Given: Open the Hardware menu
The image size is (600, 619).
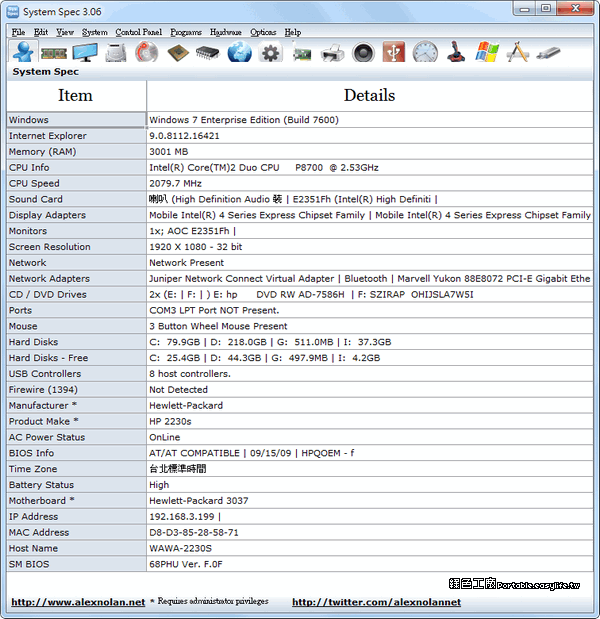Looking at the screenshot, I should click(x=226, y=32).
